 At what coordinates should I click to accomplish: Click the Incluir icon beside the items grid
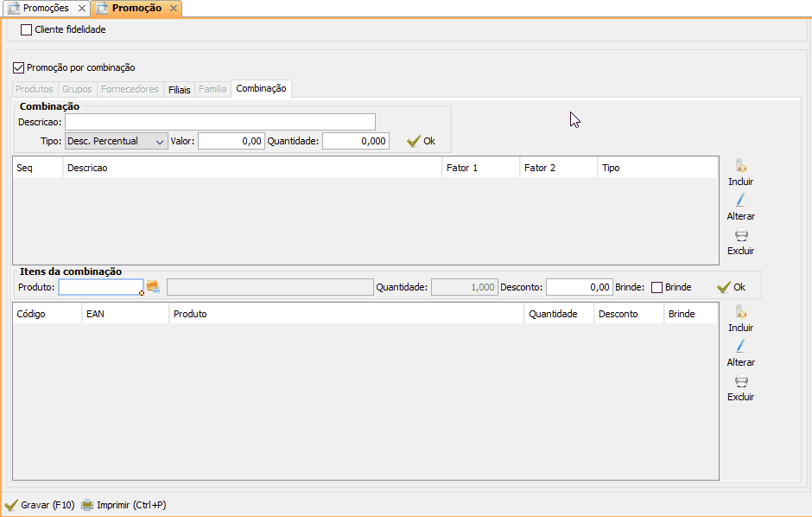tap(740, 313)
